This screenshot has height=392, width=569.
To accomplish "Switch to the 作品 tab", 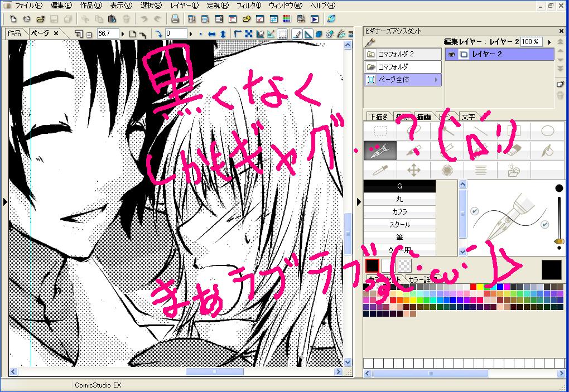I will (14, 33).
